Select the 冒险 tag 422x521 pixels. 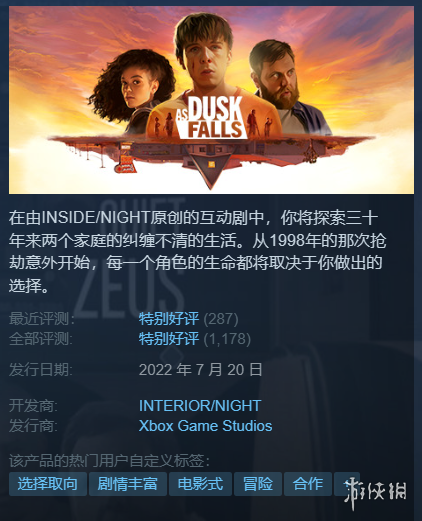tap(258, 484)
